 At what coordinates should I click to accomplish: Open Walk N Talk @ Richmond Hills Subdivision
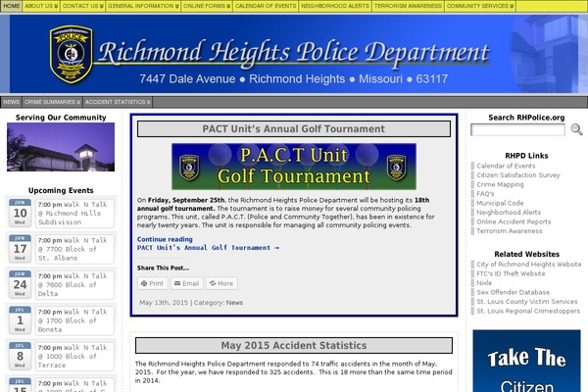(x=74, y=213)
